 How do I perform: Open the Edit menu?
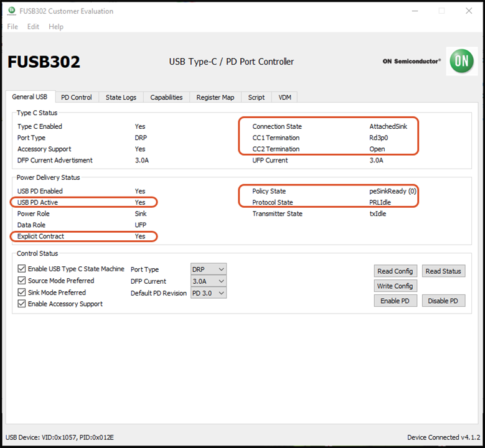(33, 27)
